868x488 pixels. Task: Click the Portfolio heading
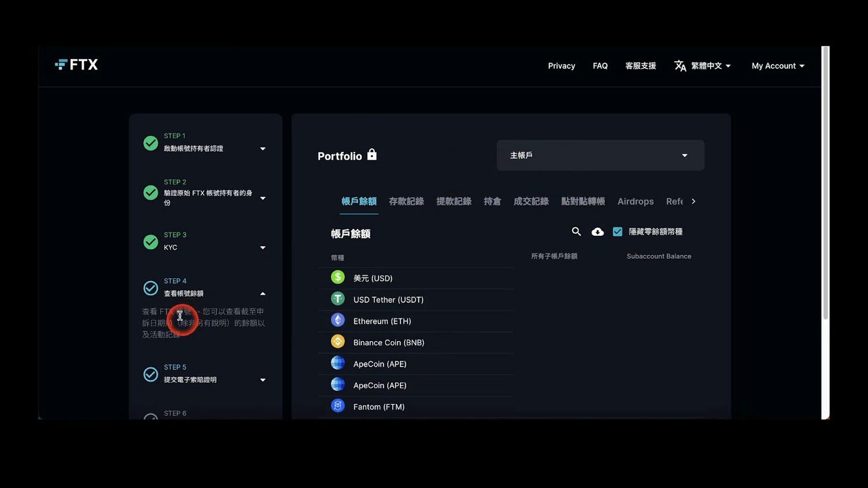340,156
